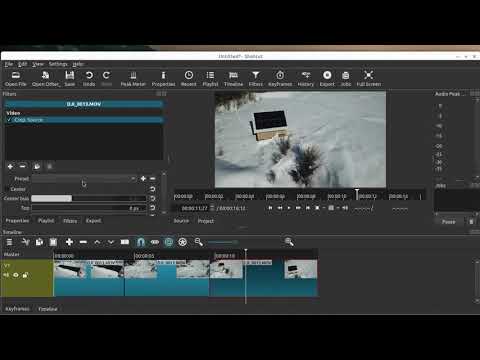
Task: Toggle scrub while dragging icon
Action: coord(155,242)
